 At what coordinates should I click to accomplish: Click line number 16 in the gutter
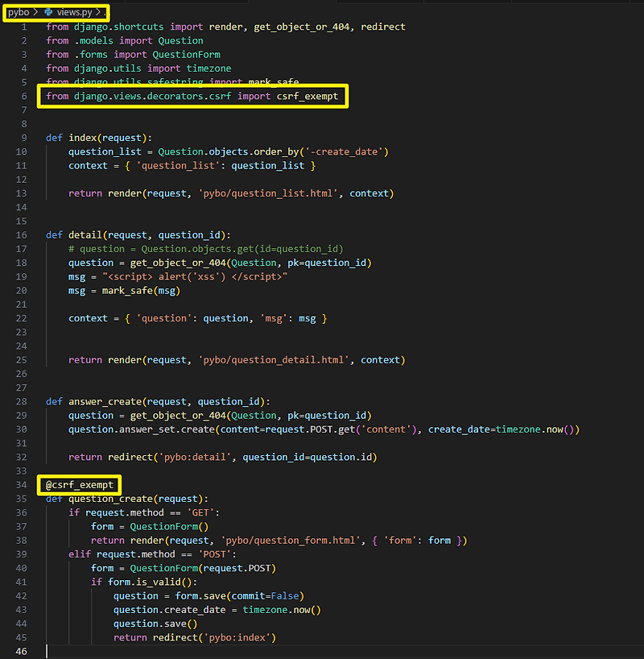(x=22, y=235)
